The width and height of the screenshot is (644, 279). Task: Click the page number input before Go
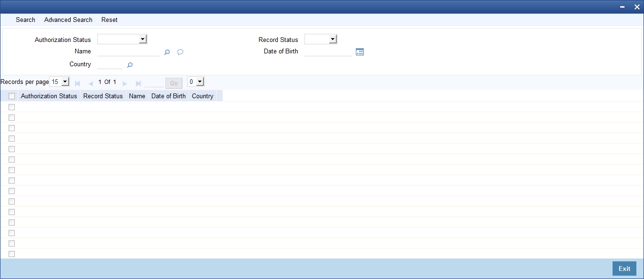(154, 83)
